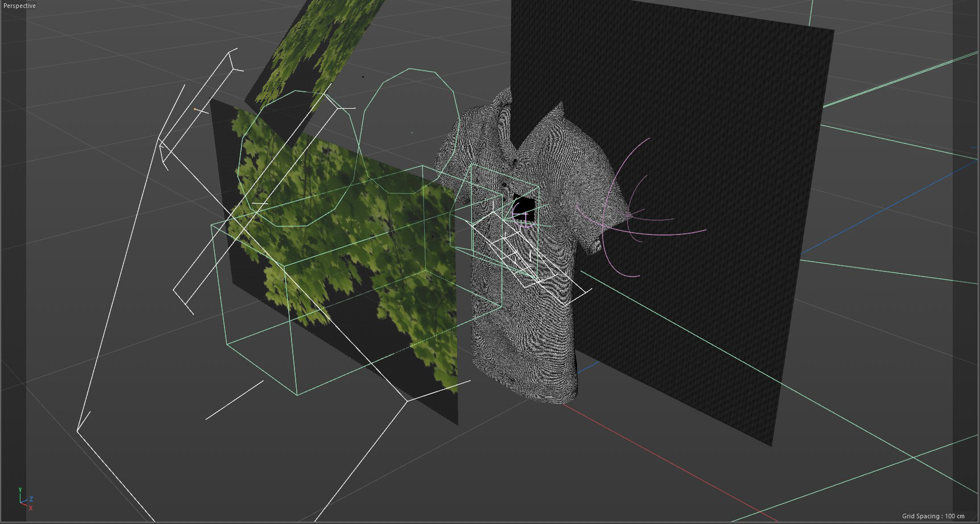Click the small orange point near light wireframe

196,109
